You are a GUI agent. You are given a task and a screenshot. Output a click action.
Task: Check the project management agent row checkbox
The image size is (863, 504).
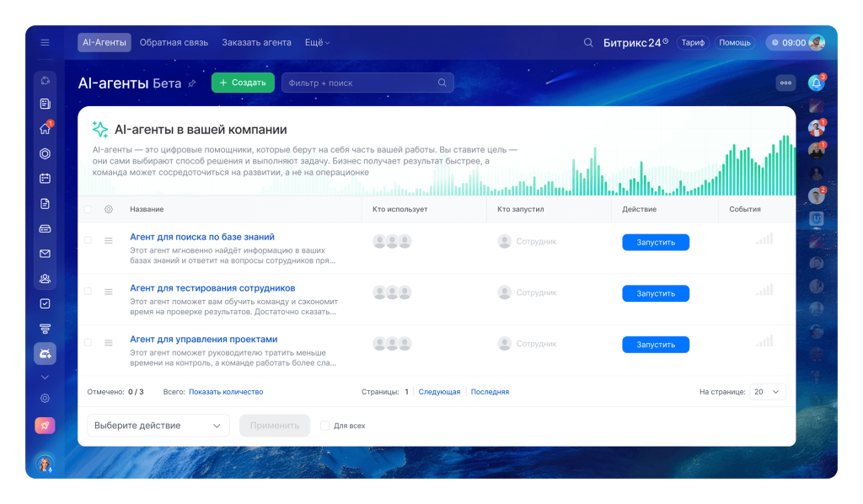(x=88, y=342)
